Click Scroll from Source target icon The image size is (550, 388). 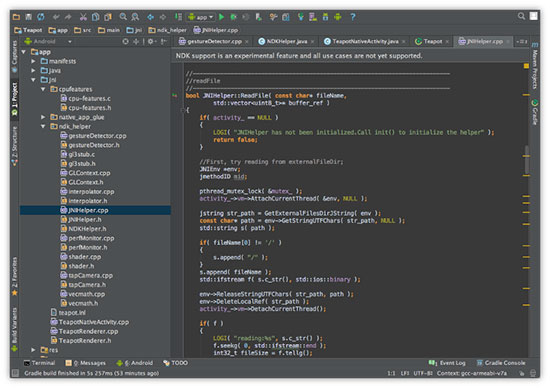click(125, 41)
